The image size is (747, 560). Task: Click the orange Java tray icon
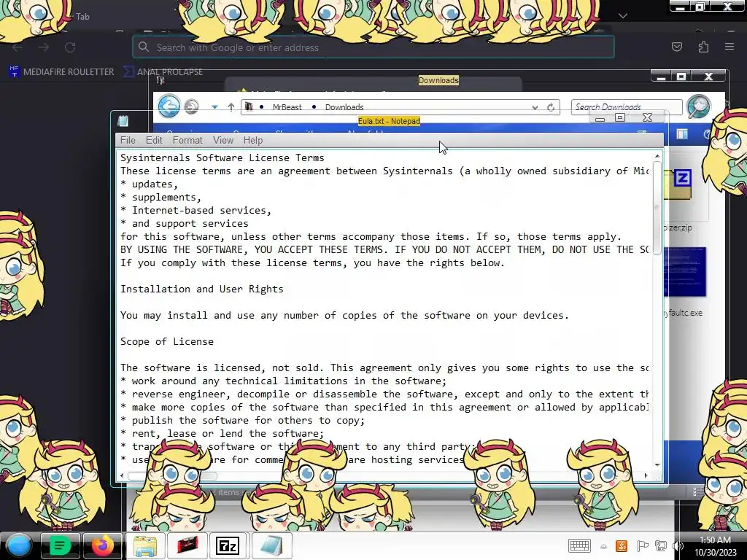[622, 546]
